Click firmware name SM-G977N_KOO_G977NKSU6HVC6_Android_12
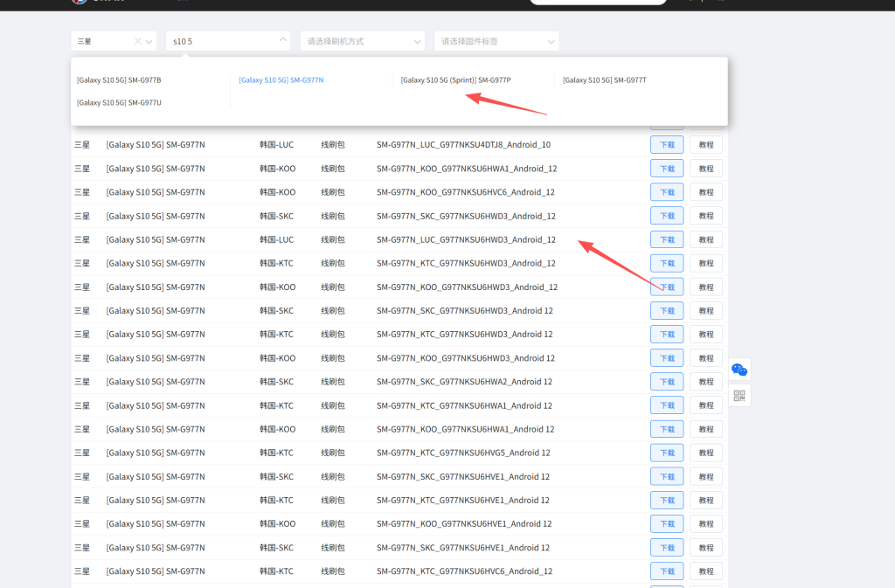Image resolution: width=895 pixels, height=588 pixels. pyautogui.click(x=465, y=192)
